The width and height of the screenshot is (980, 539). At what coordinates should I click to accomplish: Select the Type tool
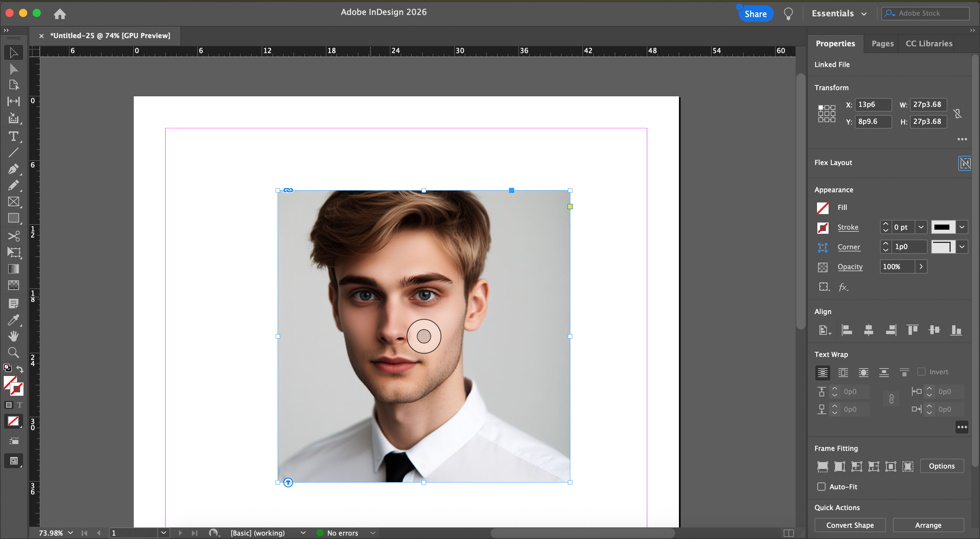pos(13,136)
